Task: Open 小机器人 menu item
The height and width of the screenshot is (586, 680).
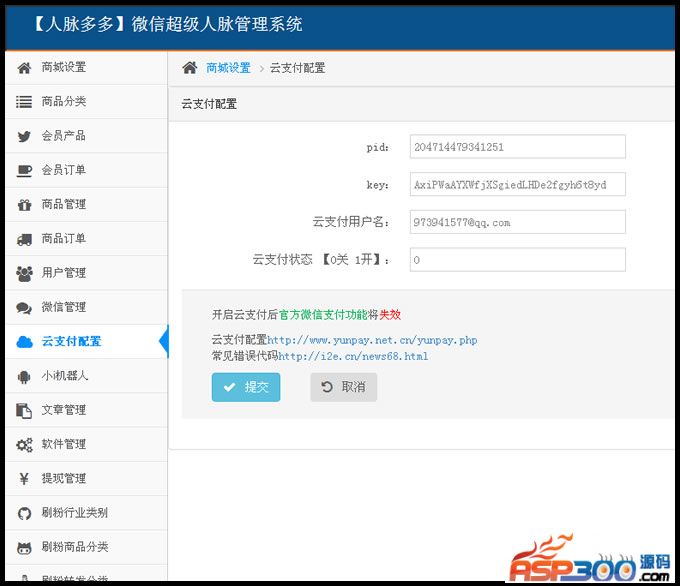Action: pos(87,376)
